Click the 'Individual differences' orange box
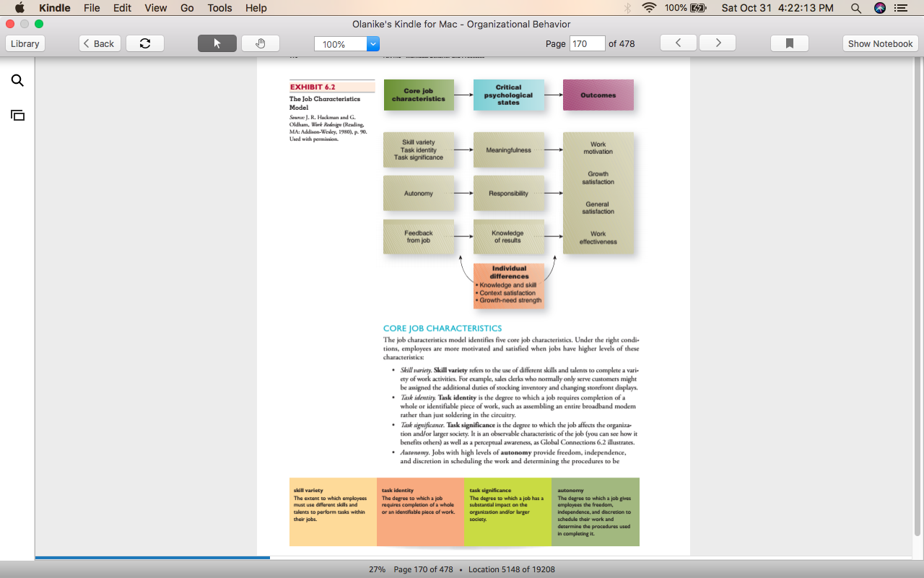The image size is (924, 578). (509, 285)
